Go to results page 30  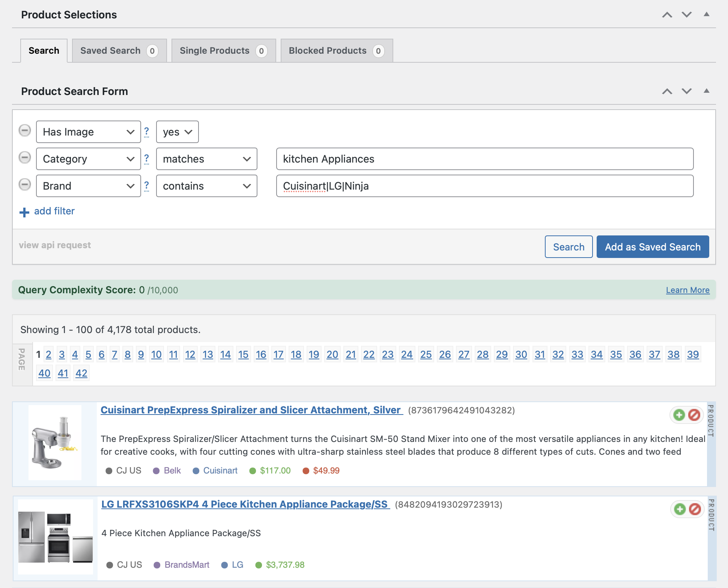pyautogui.click(x=521, y=354)
